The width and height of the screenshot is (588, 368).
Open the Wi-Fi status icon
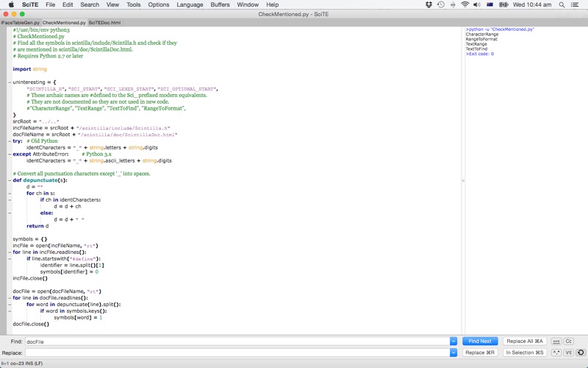coord(465,4)
